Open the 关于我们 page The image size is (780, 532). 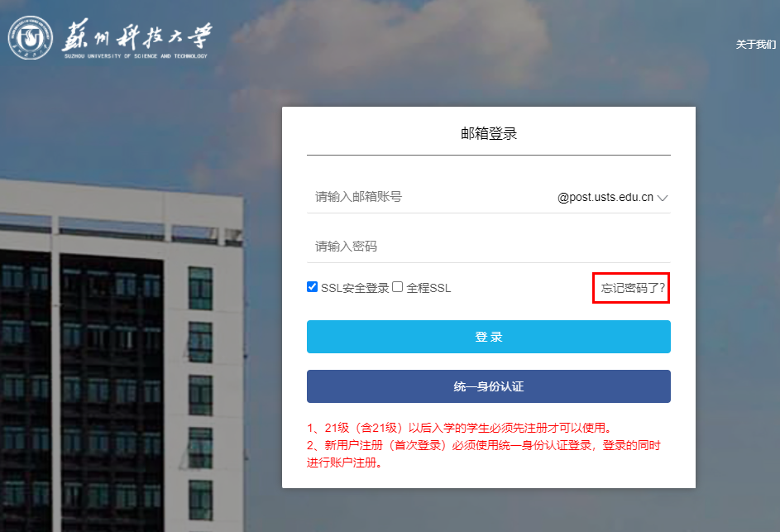(x=756, y=45)
